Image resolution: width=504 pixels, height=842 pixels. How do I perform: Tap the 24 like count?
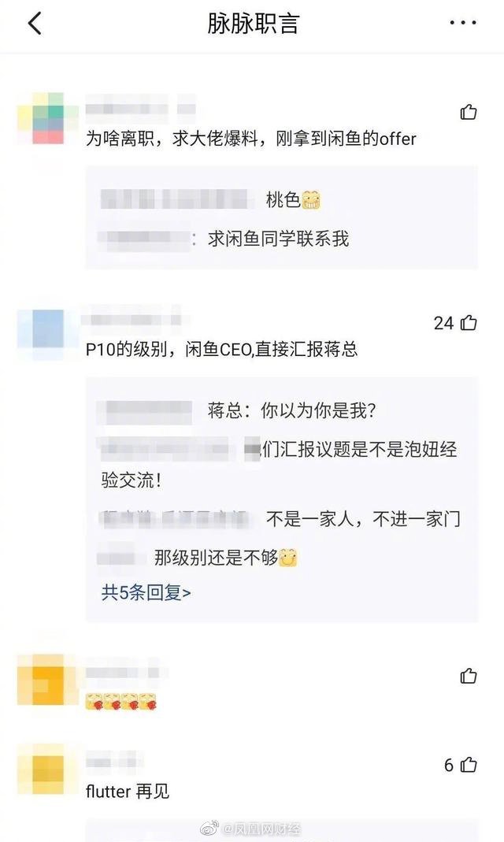tap(443, 323)
